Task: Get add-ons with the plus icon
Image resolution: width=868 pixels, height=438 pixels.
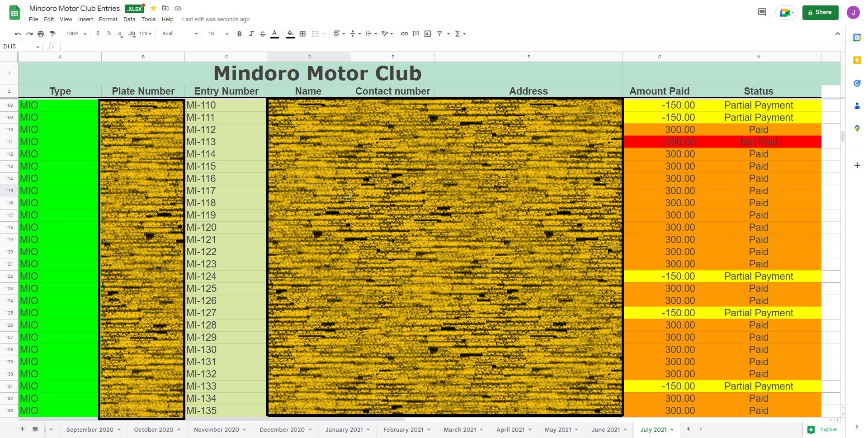Action: [857, 165]
